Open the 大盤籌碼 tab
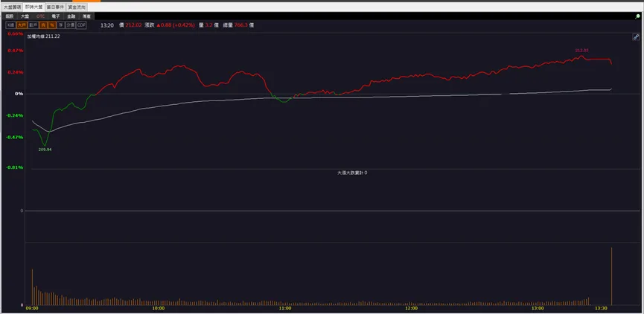 (x=13, y=7)
